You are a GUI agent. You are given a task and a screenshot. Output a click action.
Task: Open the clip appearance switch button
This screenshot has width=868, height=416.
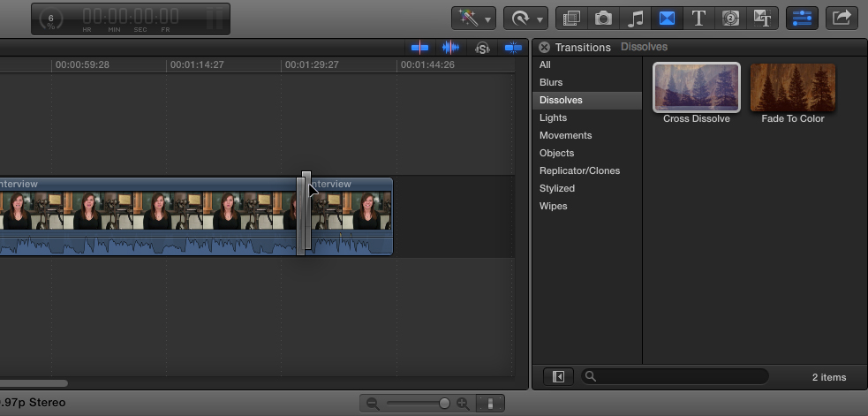(x=490, y=404)
